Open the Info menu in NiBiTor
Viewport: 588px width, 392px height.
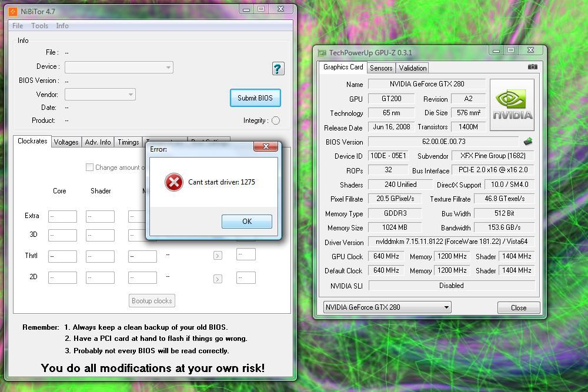coord(62,25)
